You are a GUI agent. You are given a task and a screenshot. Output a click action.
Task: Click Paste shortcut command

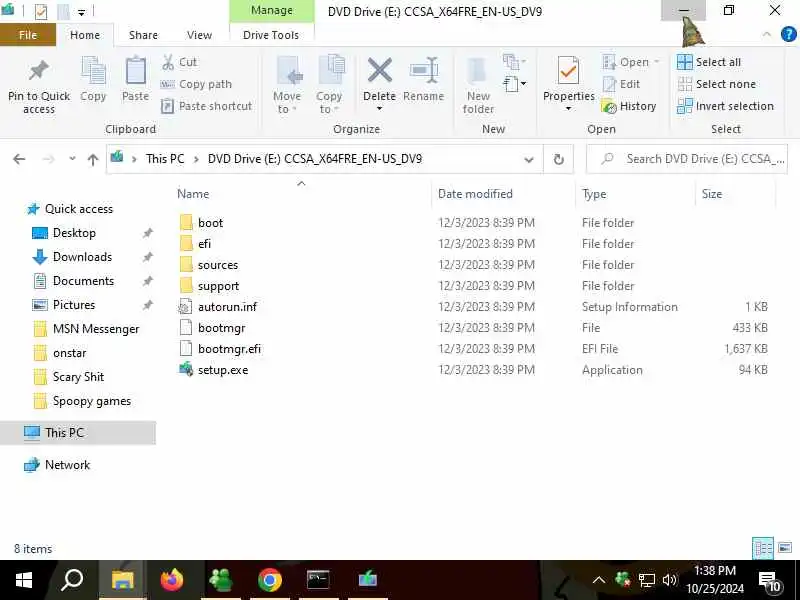point(207,106)
